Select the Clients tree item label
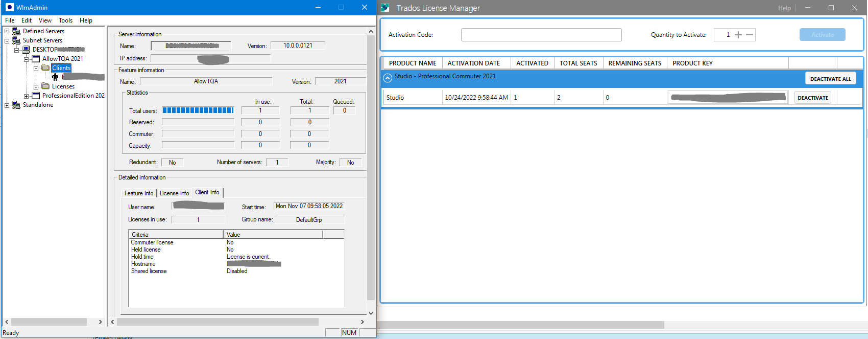This screenshot has height=339, width=868. coord(61,68)
